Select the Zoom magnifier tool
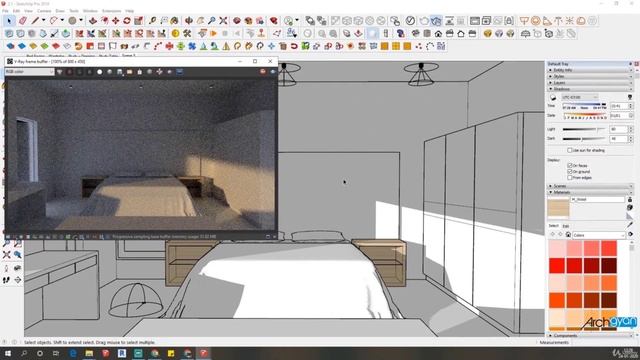 click(x=211, y=20)
